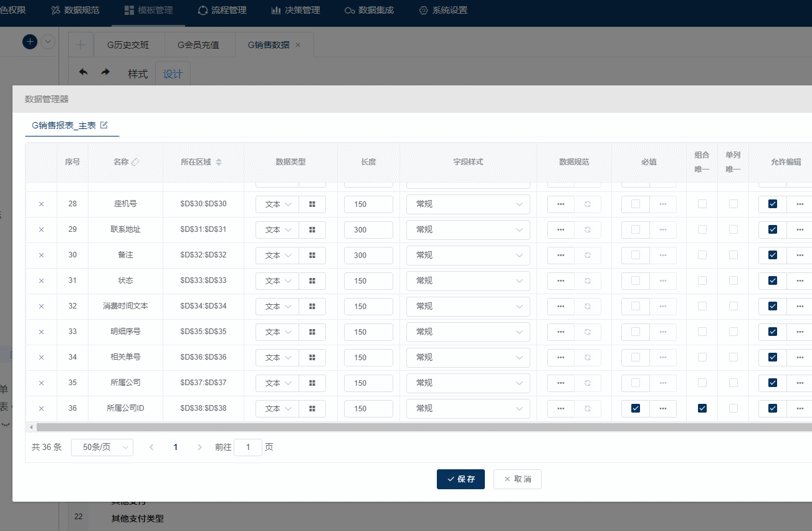This screenshot has width=812, height=531.
Task: Open 字段样式 dropdown in 联系地址 row
Action: [x=468, y=230]
